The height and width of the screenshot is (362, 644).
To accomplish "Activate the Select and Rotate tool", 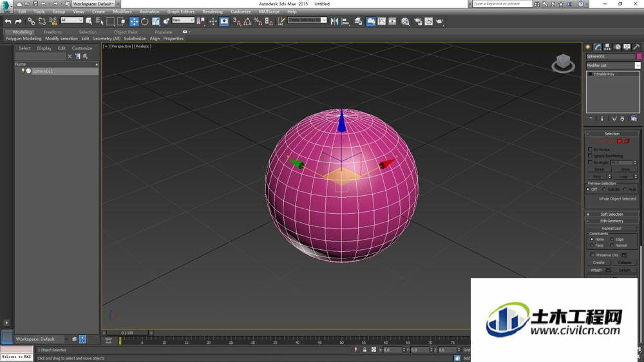I will [x=144, y=21].
